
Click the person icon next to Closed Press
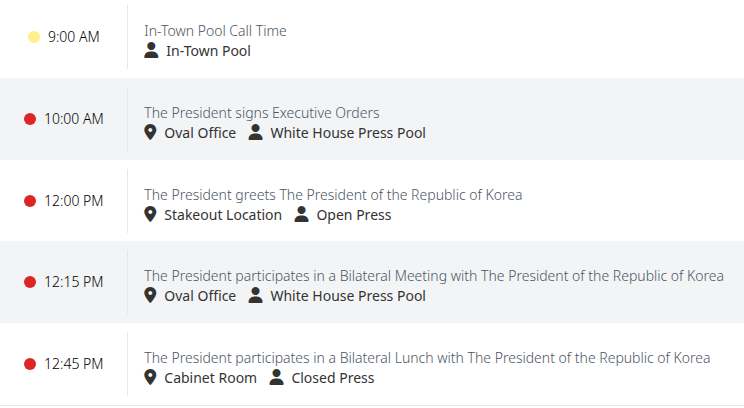click(276, 378)
